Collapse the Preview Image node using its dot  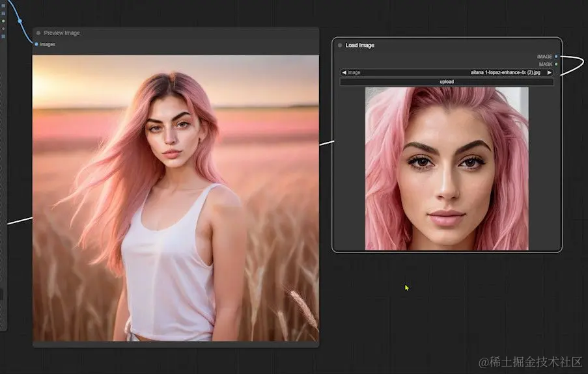pyautogui.click(x=38, y=33)
